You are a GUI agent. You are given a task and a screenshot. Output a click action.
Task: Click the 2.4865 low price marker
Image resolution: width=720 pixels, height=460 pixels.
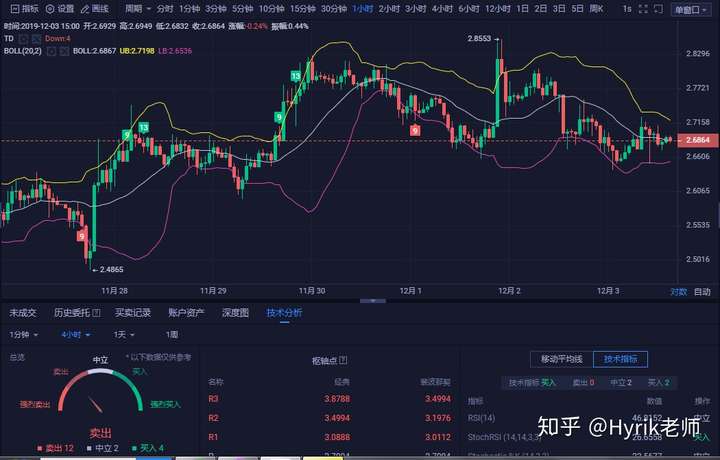pos(111,269)
